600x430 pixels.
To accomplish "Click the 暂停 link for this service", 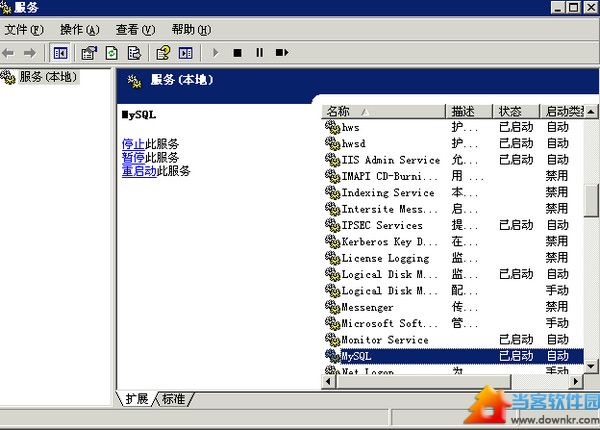I will [x=133, y=157].
